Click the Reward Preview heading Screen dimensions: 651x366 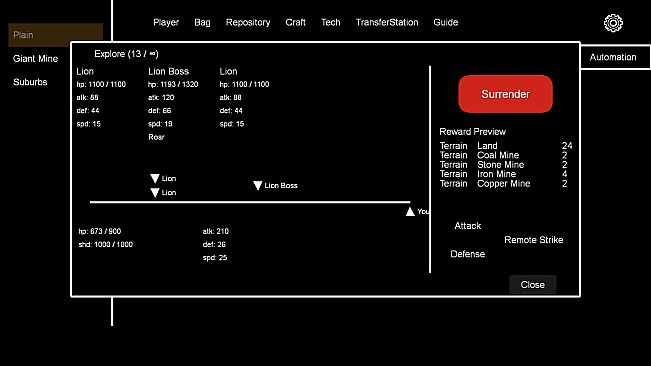pos(472,132)
